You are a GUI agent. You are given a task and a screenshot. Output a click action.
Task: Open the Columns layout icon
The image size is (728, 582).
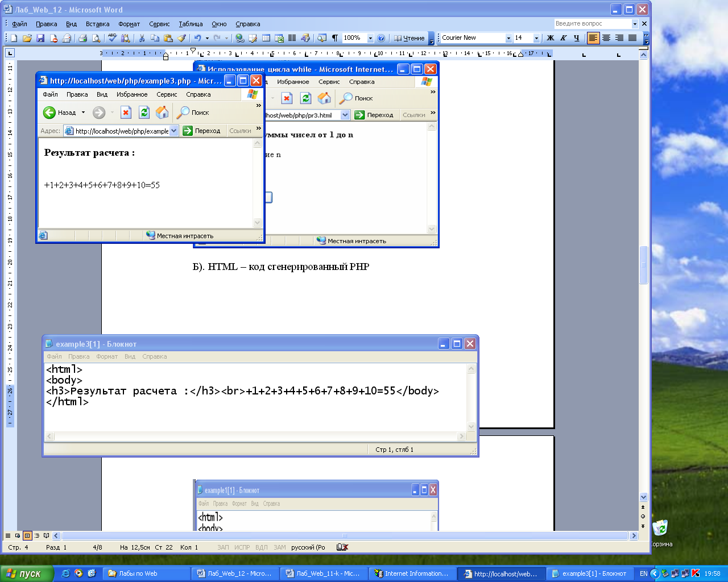[x=292, y=38]
